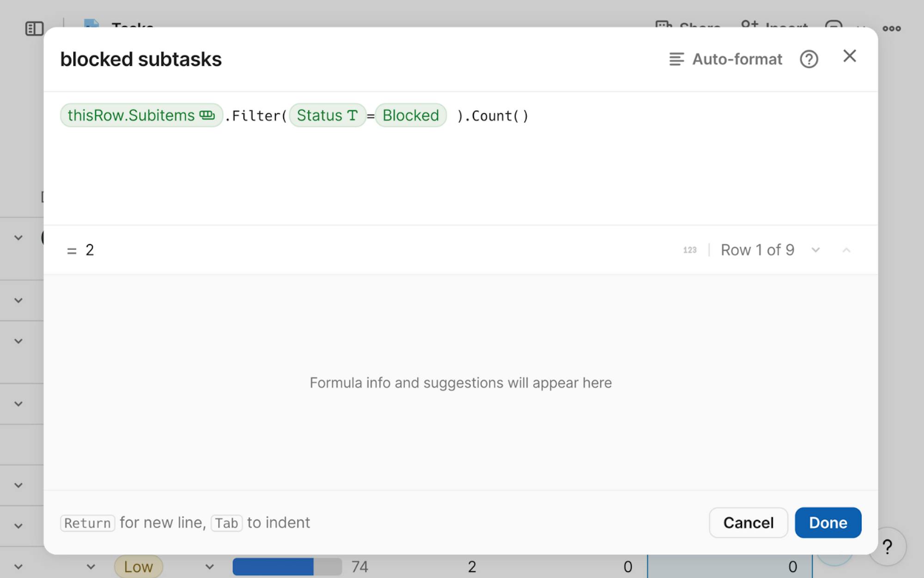Click the round help bubble at bottom right
924x578 pixels.
pyautogui.click(x=887, y=547)
